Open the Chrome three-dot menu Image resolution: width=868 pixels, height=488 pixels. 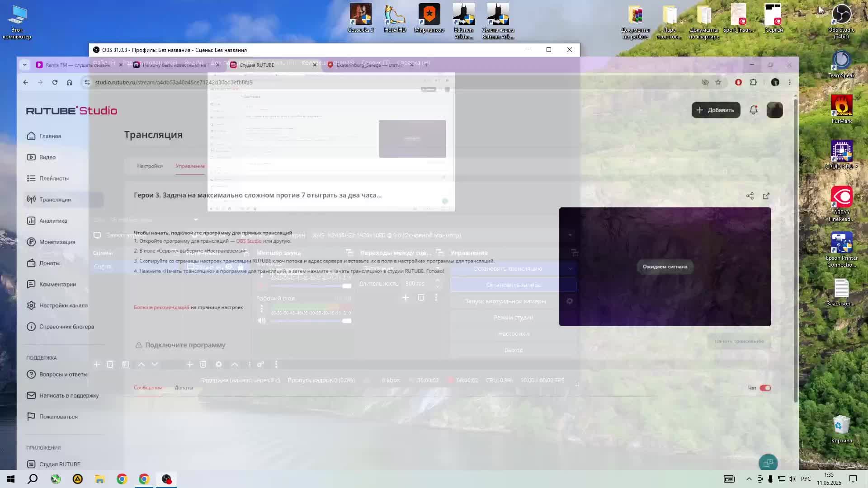point(790,82)
